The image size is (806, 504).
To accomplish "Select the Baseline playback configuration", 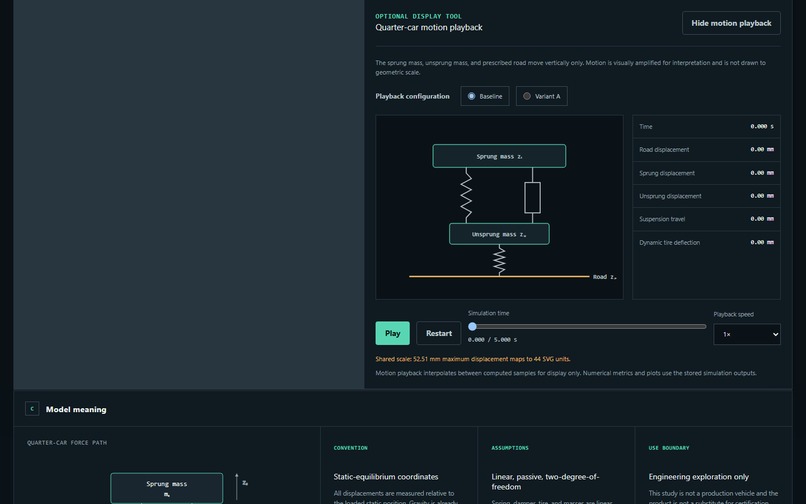I will pyautogui.click(x=485, y=96).
